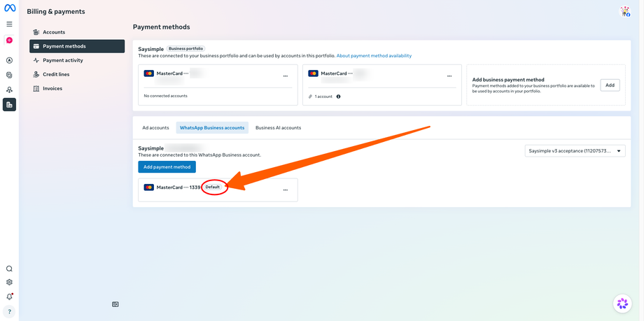The image size is (644, 321).
Task: Click the MasterCard 1339 card logo
Action: click(x=148, y=187)
